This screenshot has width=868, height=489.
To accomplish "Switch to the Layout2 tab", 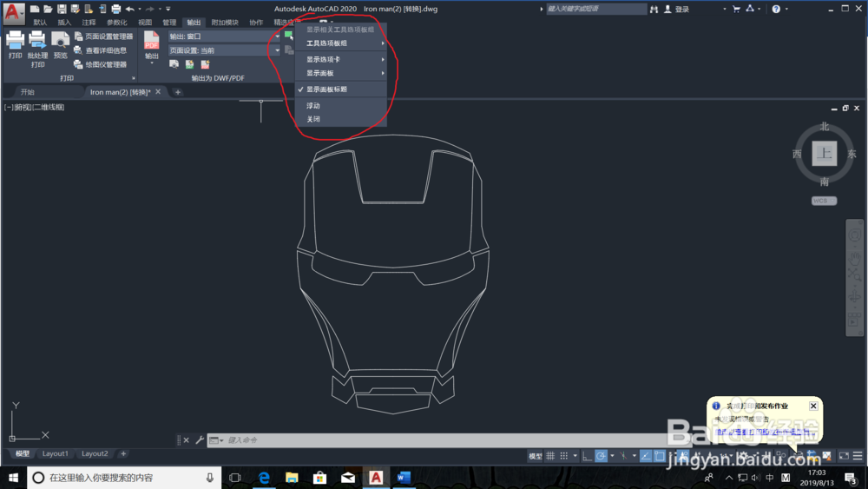I will tap(95, 453).
